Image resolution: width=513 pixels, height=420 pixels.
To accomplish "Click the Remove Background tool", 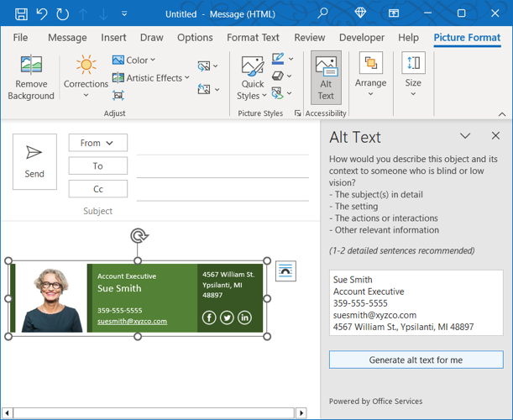I will [x=31, y=77].
